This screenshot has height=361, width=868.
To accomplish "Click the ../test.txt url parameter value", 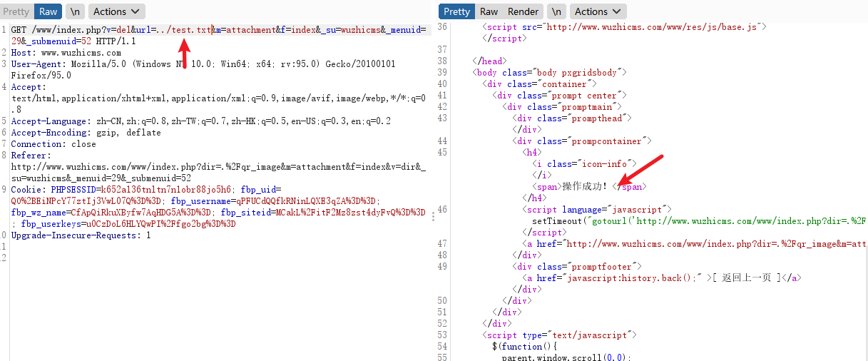I will 184,30.
